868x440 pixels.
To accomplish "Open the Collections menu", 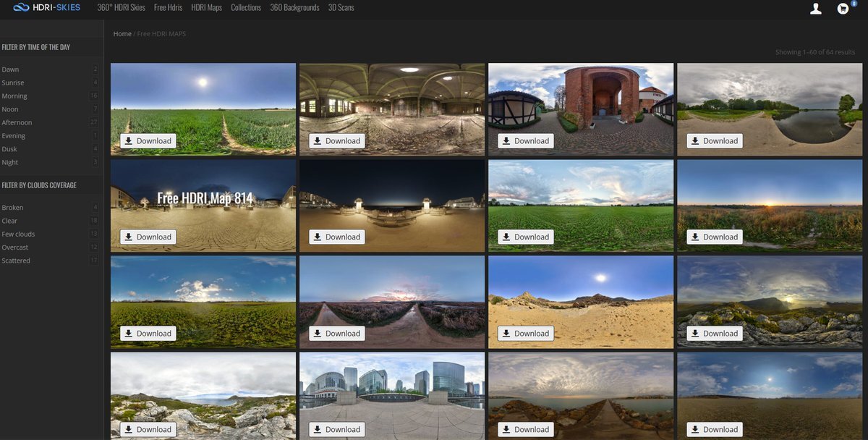I will (x=245, y=8).
